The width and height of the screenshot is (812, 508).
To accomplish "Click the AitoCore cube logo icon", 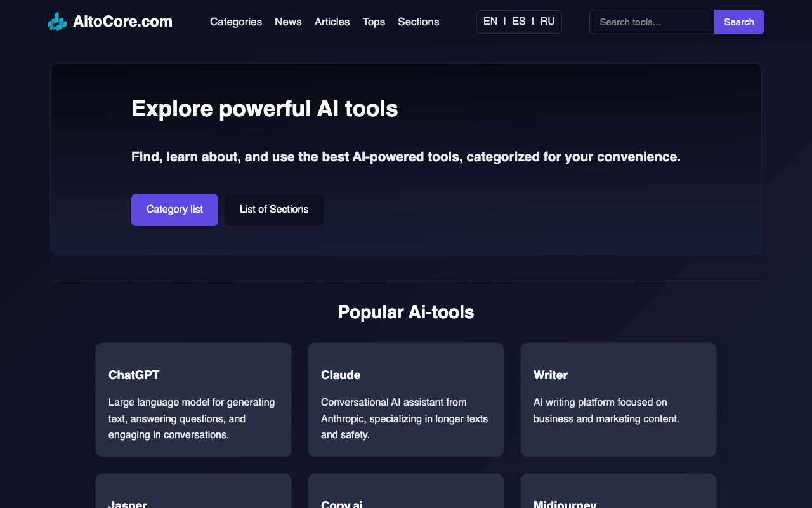I will click(57, 22).
